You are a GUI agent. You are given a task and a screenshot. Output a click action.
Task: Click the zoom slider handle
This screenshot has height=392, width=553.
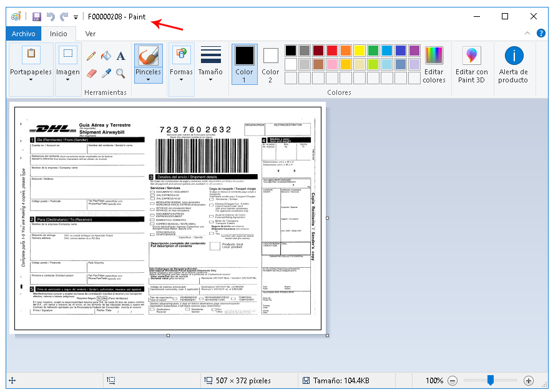[x=490, y=380]
